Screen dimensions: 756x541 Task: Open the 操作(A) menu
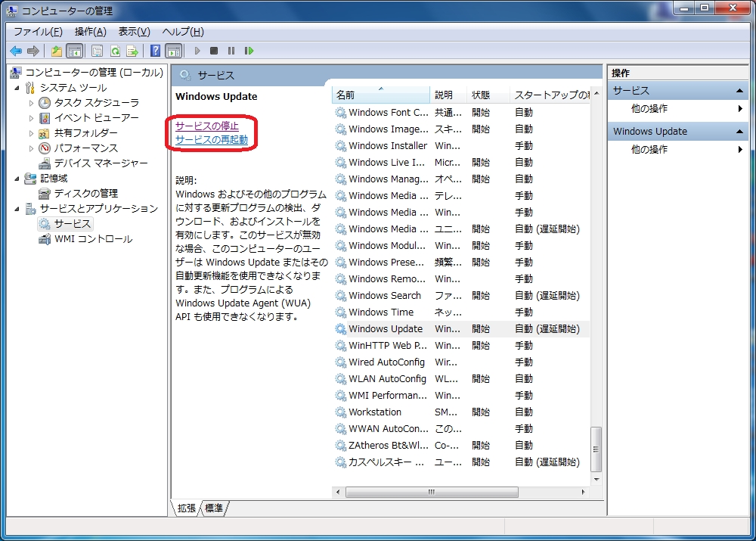coord(90,32)
